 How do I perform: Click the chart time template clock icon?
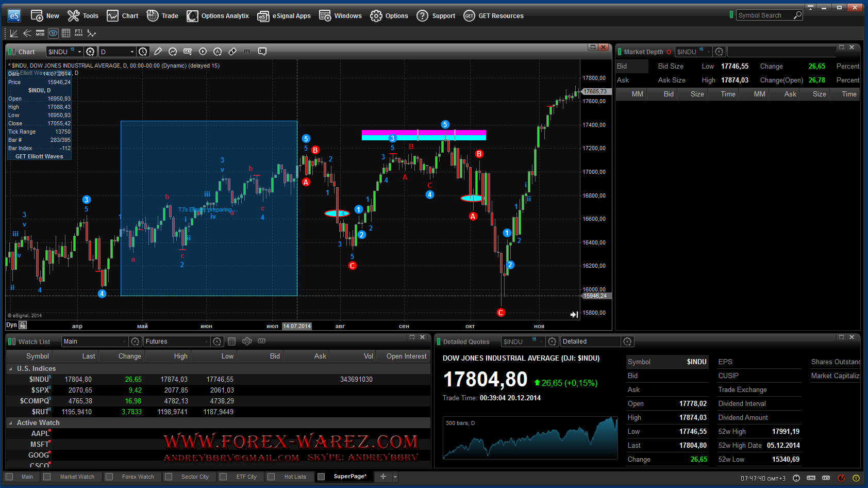(x=143, y=52)
